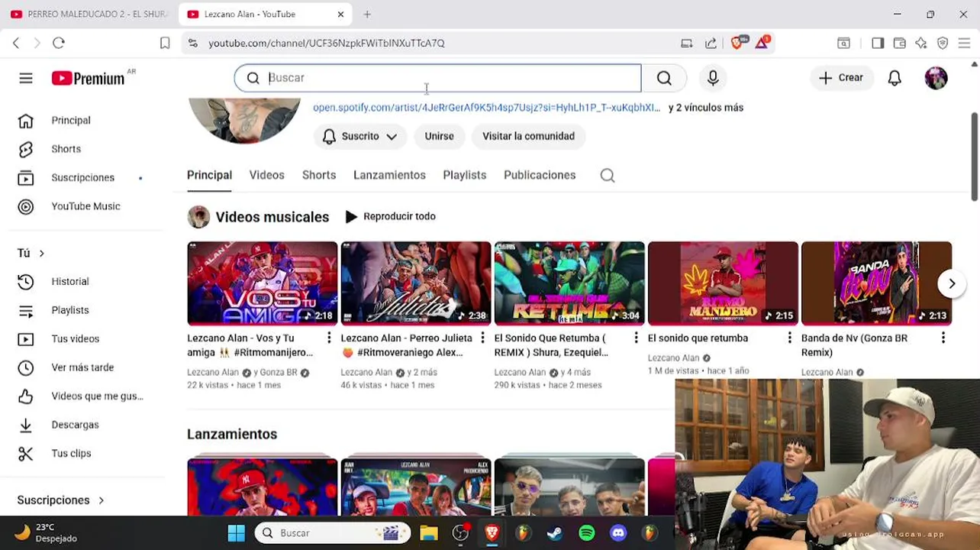Open the account avatar menu
The height and width of the screenshot is (550, 980).
point(936,78)
